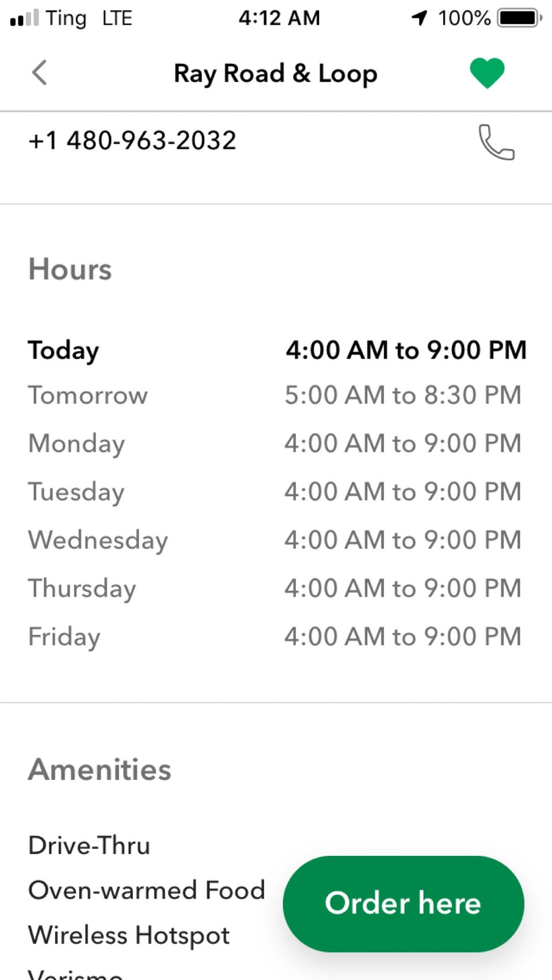Tap the 4:12 AM clock in status bar

point(279,18)
